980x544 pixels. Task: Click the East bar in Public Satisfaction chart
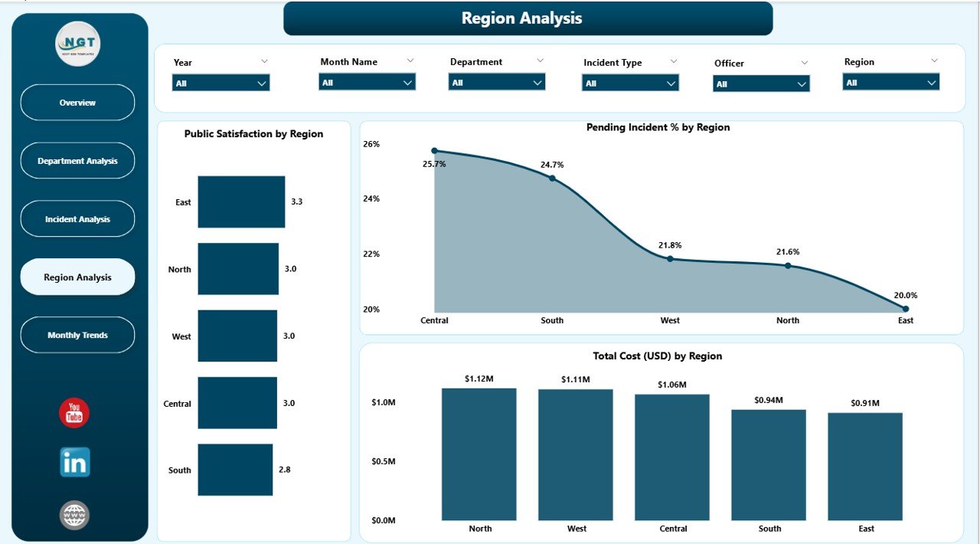(x=241, y=202)
